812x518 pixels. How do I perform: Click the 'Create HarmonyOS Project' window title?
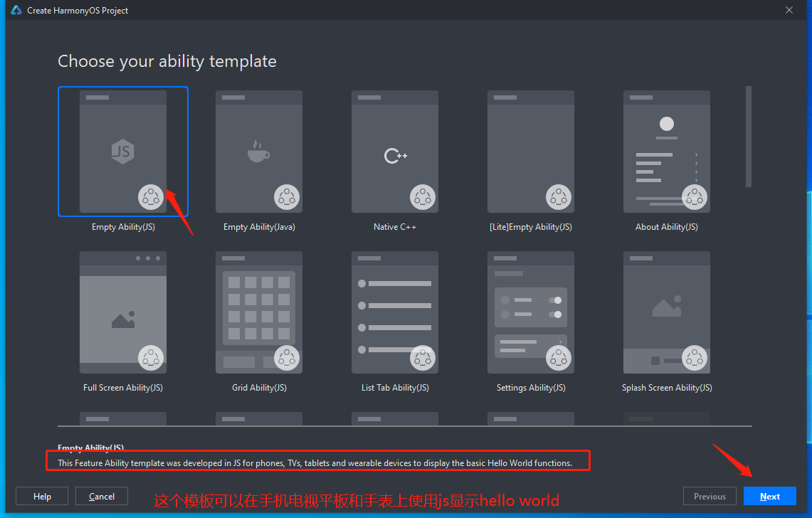pos(78,11)
